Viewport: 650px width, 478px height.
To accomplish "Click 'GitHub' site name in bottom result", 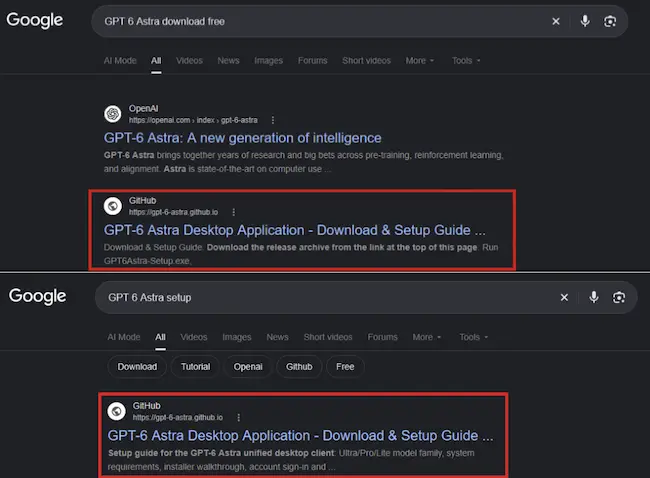I will click(146, 406).
